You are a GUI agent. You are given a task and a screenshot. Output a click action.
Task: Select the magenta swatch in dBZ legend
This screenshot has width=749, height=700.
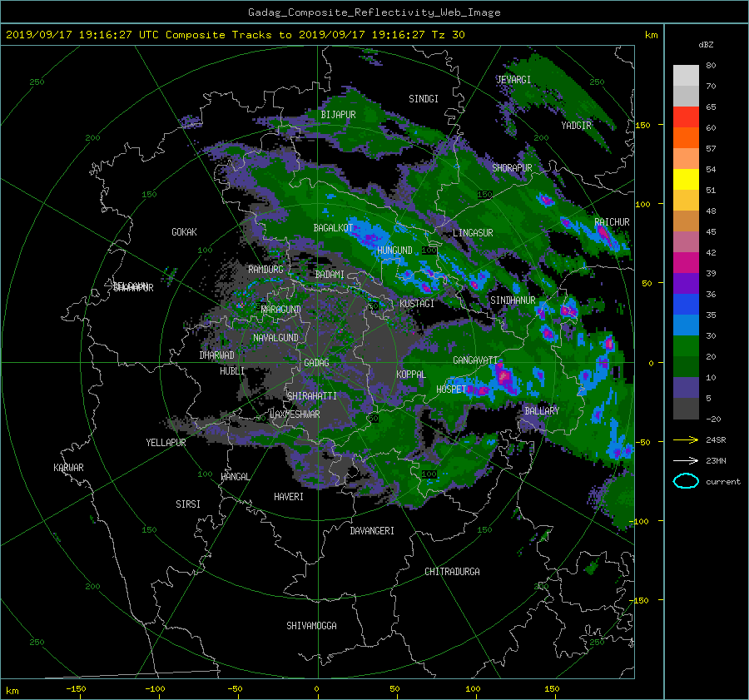[686, 262]
